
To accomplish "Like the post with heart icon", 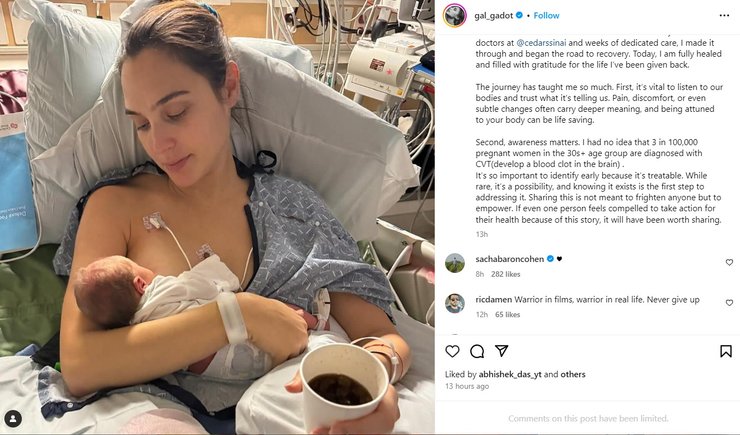I will [x=452, y=351].
